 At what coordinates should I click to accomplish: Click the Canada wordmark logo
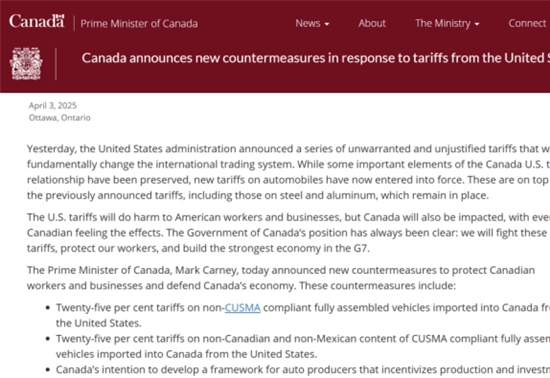36,21
